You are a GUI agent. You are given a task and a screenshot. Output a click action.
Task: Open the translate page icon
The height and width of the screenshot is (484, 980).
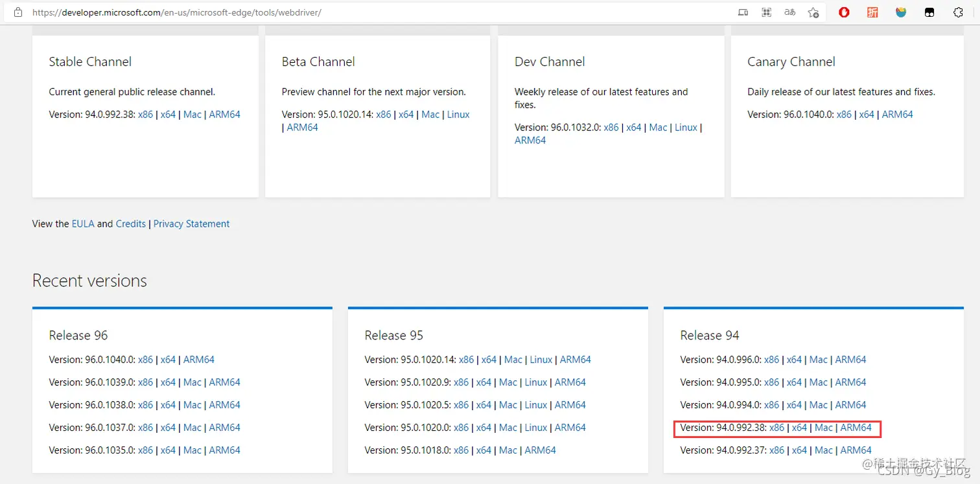point(789,12)
